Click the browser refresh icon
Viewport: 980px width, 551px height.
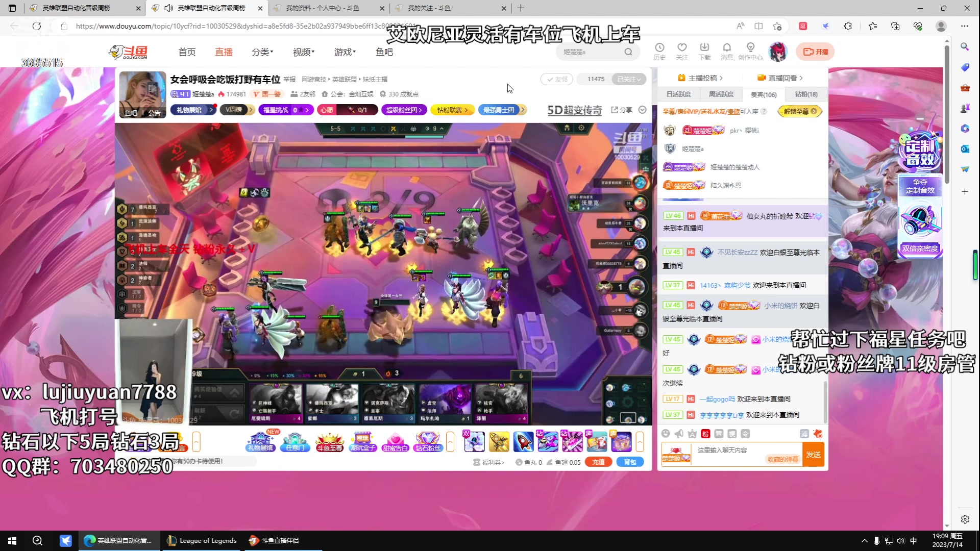(x=37, y=26)
